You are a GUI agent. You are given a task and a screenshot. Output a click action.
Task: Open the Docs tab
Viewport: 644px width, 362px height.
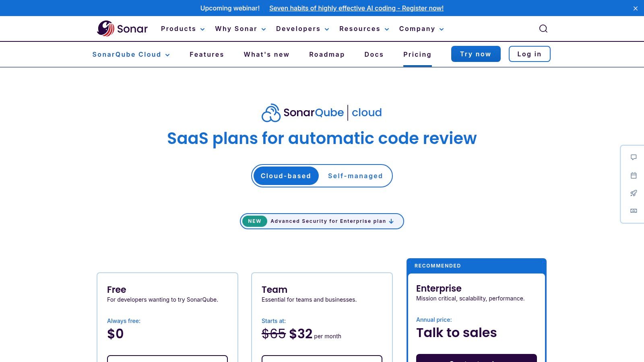pos(374,55)
